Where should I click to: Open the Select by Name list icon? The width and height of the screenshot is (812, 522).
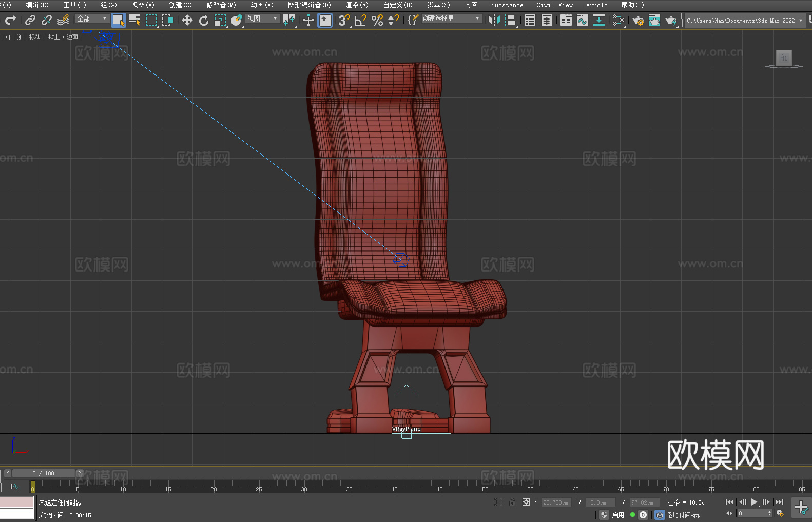click(x=135, y=20)
